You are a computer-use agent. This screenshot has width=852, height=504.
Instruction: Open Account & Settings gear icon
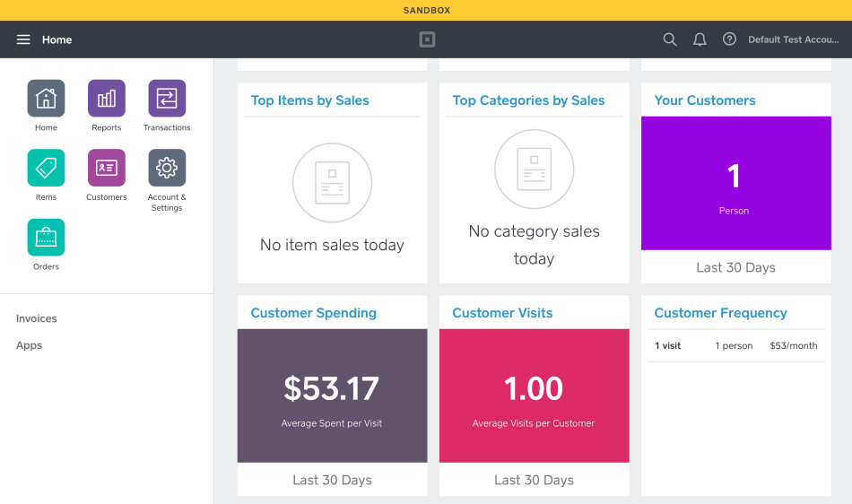tap(167, 168)
